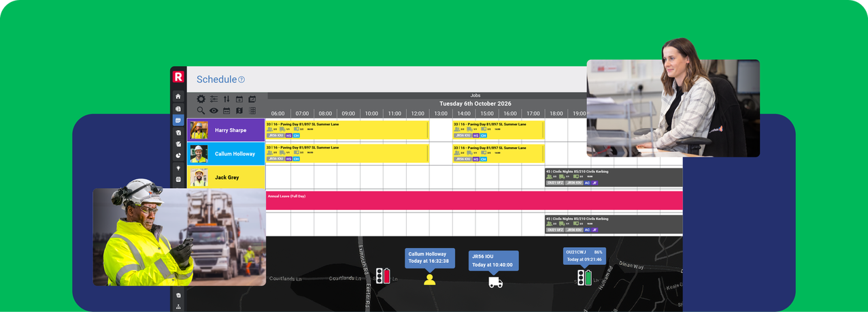This screenshot has width=868, height=312.
Task: Open the Annual Leave (Full Day) bar
Action: coord(474,200)
